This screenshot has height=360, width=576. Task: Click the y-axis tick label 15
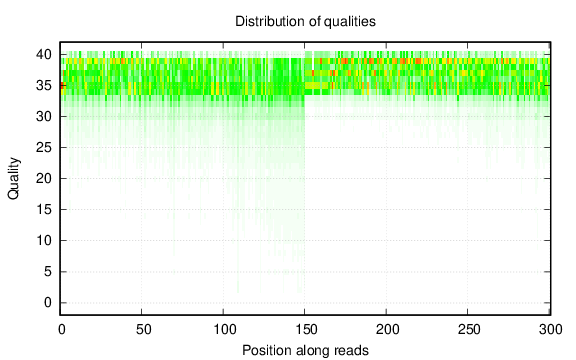pos(44,210)
